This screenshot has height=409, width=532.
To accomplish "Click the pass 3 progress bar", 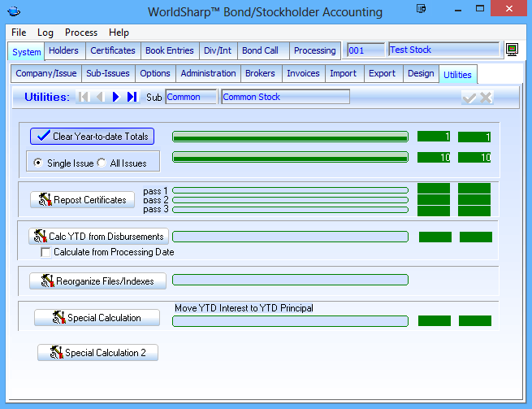I will [x=290, y=210].
